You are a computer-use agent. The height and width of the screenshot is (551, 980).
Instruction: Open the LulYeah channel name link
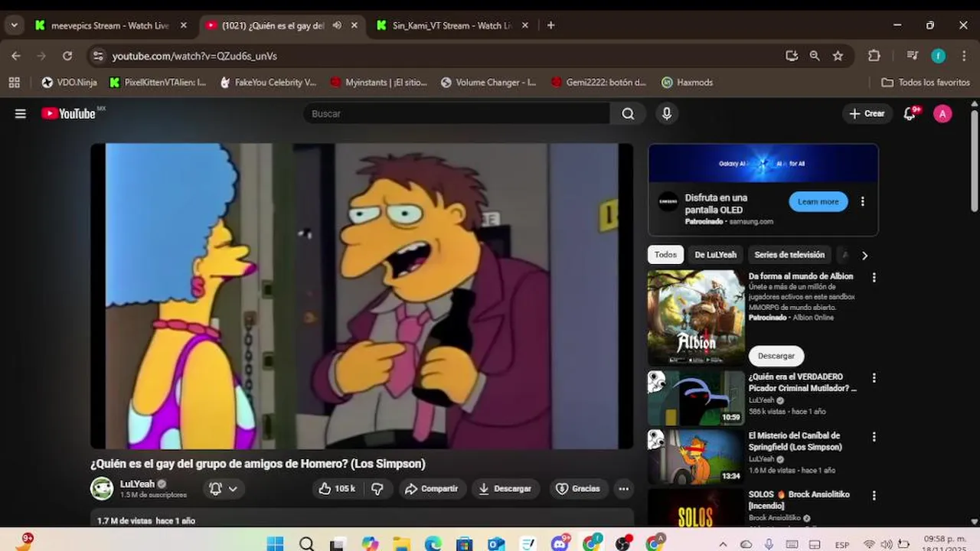[x=138, y=484]
